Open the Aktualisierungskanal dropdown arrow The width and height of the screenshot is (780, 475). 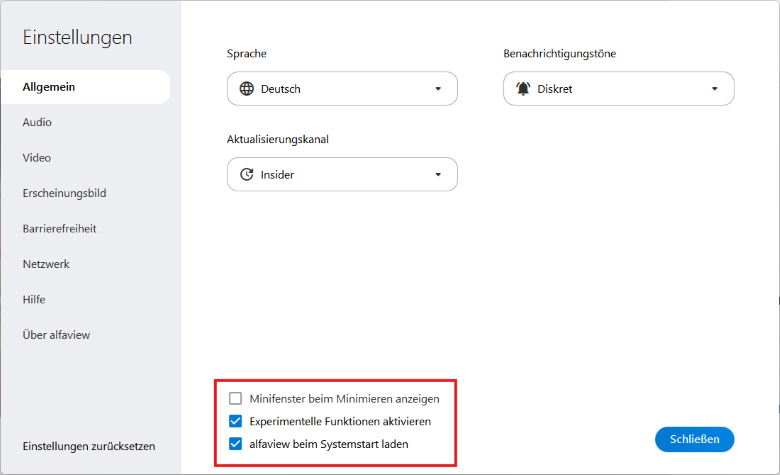[x=438, y=175]
